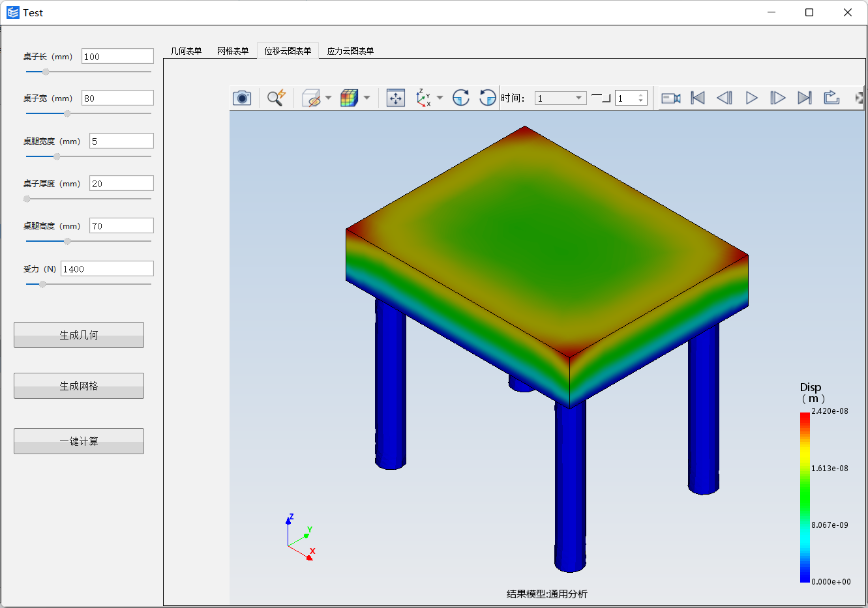Open the 几何表单 tab
This screenshot has width=868, height=608.
coord(186,51)
